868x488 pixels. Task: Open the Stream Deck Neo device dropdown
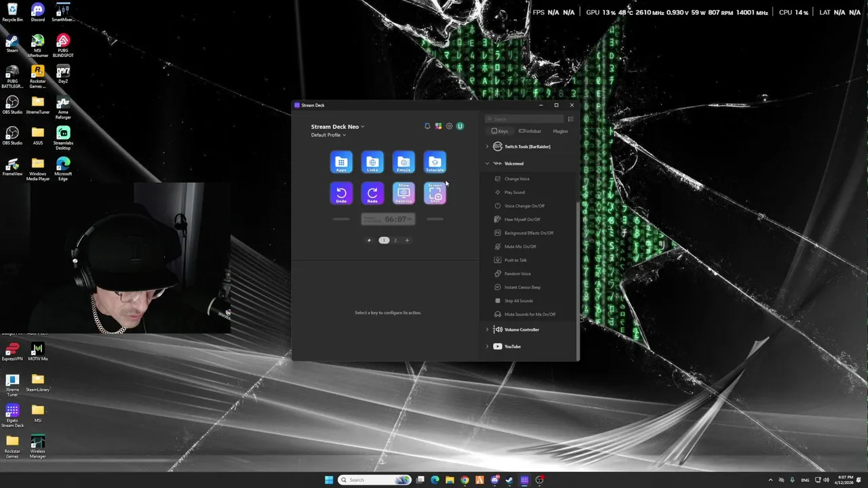(338, 127)
